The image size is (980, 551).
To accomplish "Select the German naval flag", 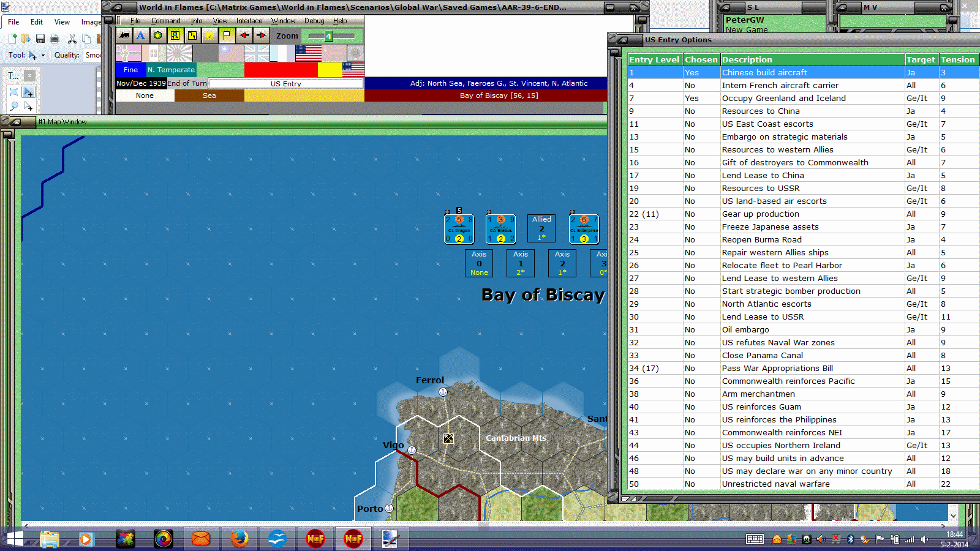I will point(128,53).
